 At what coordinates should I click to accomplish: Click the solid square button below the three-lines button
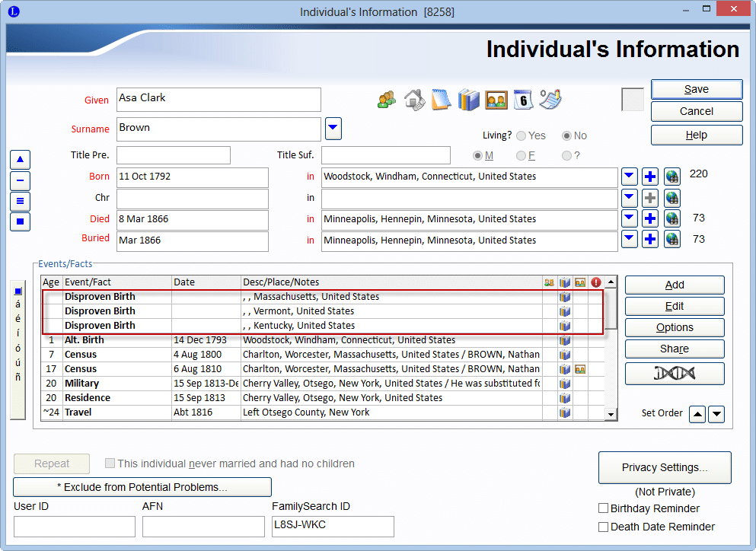(x=21, y=221)
